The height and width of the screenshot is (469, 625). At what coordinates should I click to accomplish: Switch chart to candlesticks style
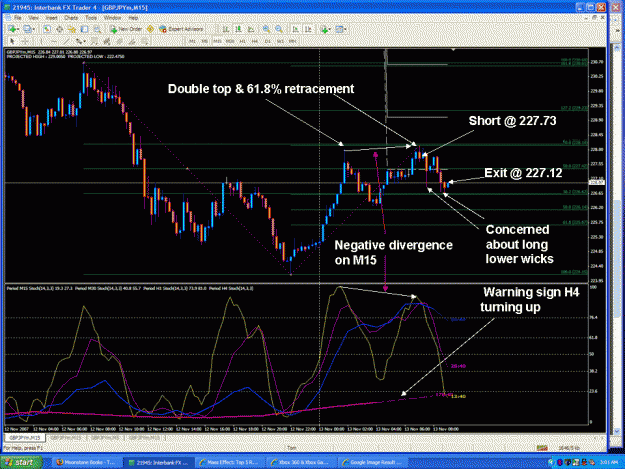(x=239, y=29)
